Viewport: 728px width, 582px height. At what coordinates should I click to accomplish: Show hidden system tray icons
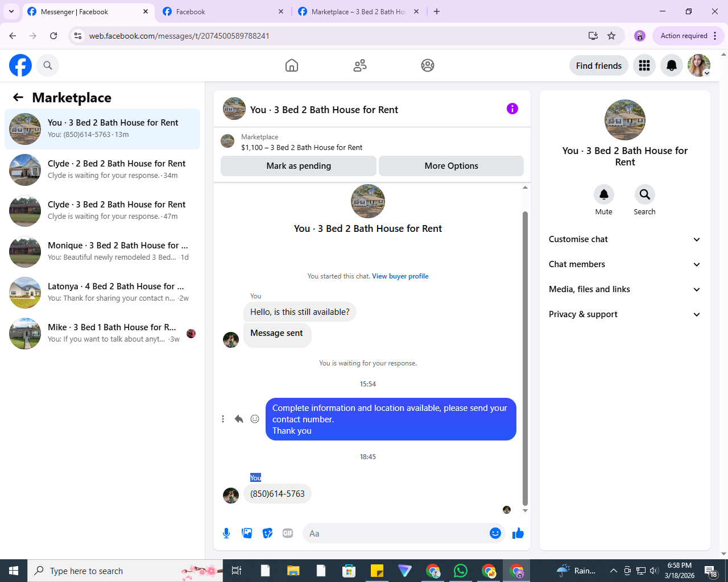[x=614, y=571]
